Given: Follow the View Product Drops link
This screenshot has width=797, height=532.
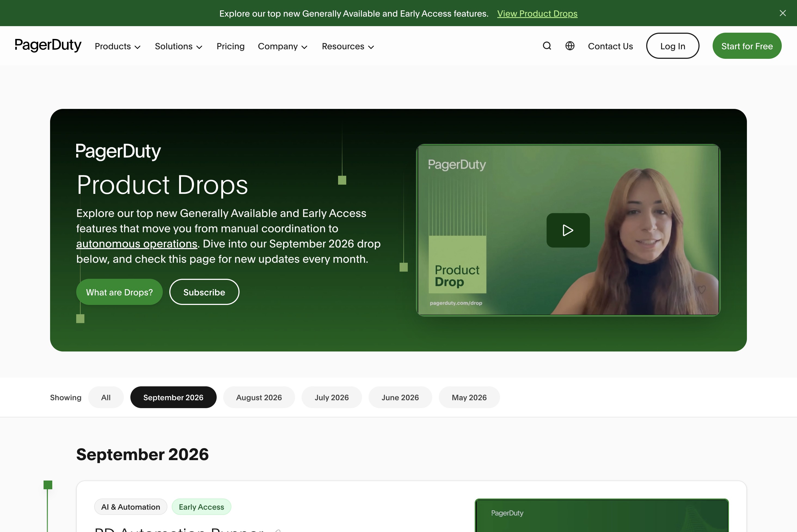Looking at the screenshot, I should pyautogui.click(x=537, y=14).
